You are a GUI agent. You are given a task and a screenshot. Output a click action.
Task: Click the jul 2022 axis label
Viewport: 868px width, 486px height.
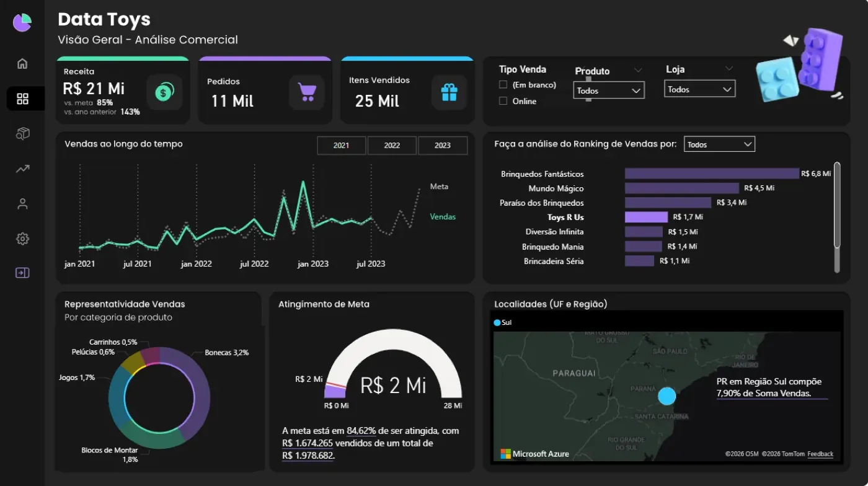(x=254, y=264)
